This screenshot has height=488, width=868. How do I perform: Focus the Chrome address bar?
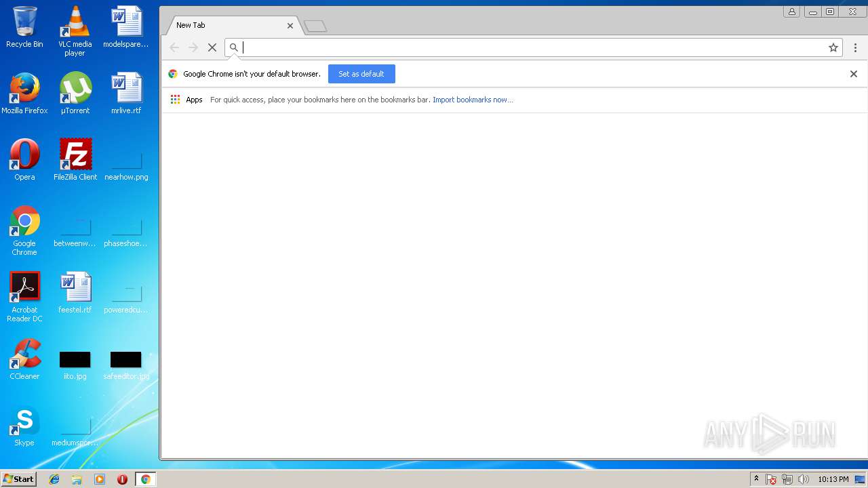(532, 47)
